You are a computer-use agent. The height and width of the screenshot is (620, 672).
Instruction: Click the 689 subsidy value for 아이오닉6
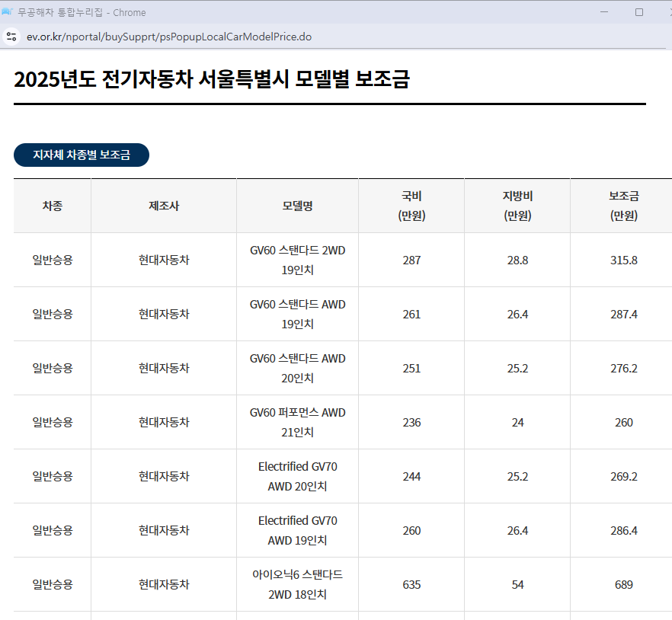(622, 584)
